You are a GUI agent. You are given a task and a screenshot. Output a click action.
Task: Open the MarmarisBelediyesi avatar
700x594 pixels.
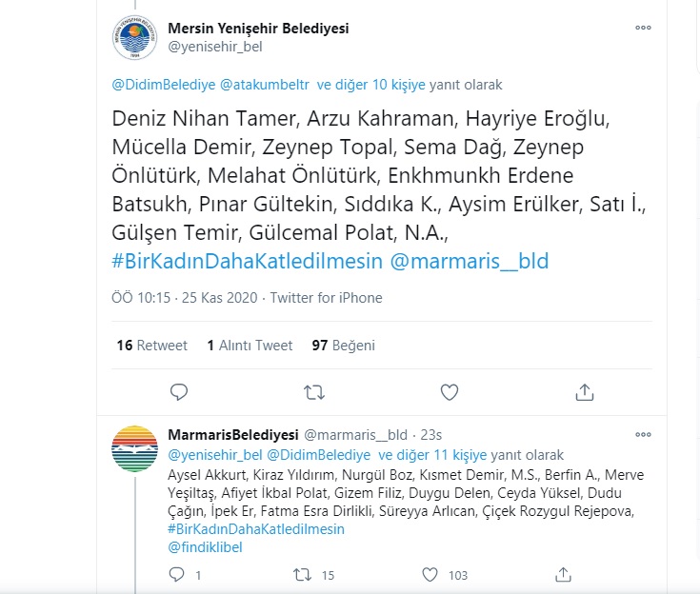point(134,448)
